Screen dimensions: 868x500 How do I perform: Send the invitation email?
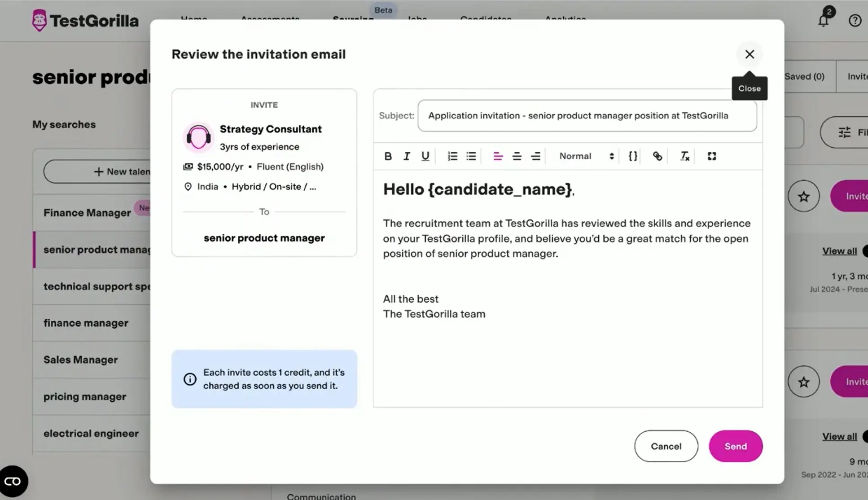click(735, 446)
